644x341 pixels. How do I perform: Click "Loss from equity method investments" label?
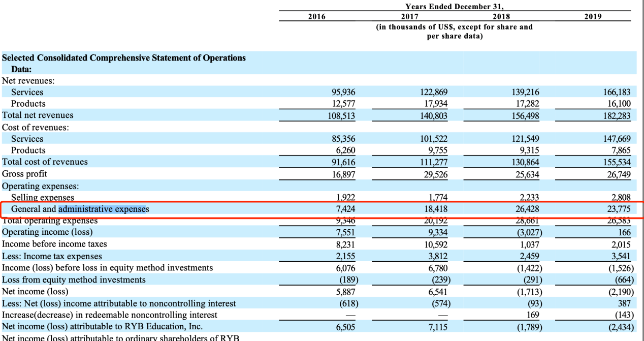coord(74,280)
